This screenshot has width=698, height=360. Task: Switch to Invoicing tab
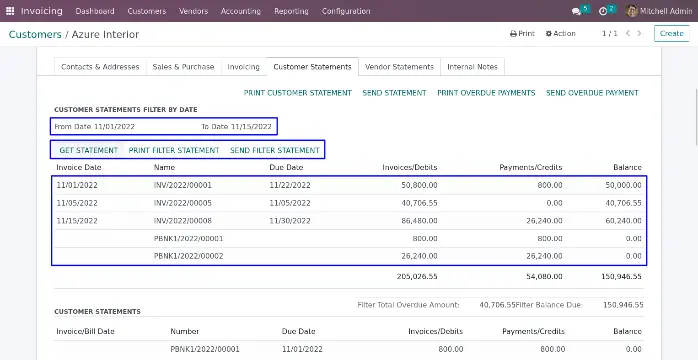click(x=243, y=67)
